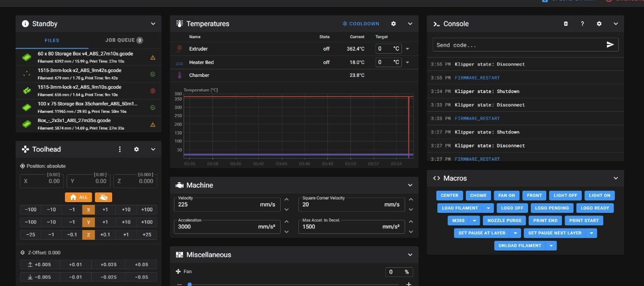Collapse the Console panel
The height and width of the screenshot is (286, 644).
point(616,24)
